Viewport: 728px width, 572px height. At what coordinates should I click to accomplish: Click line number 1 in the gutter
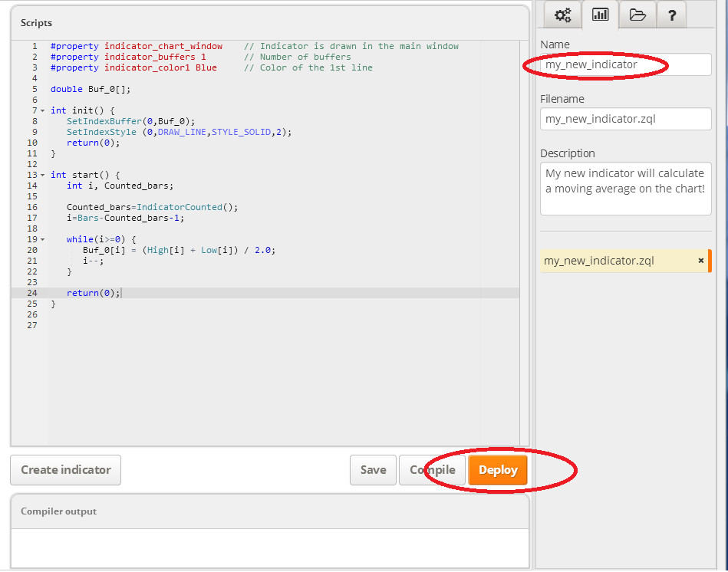point(34,46)
